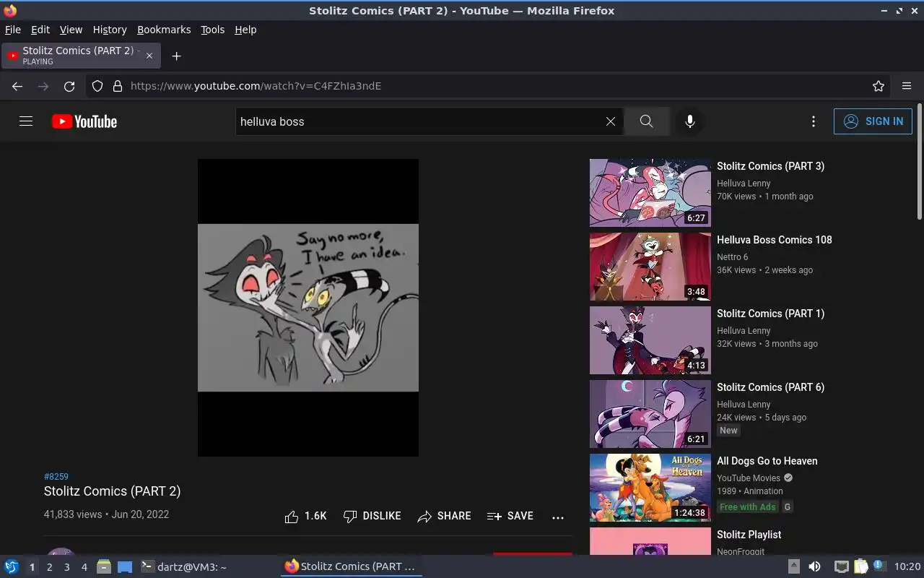Viewport: 924px width, 578px height.
Task: Switch to workspace 4
Action: (x=84, y=567)
